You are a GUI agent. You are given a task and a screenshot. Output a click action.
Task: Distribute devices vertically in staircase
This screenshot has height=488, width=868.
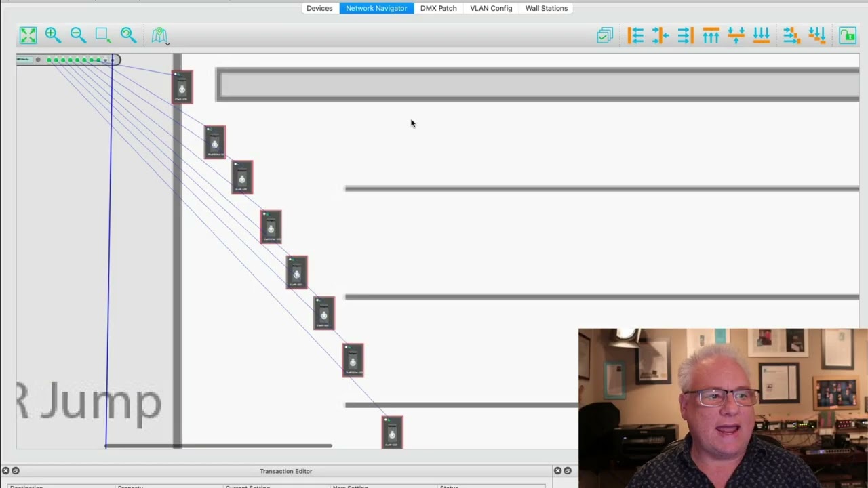pos(817,35)
